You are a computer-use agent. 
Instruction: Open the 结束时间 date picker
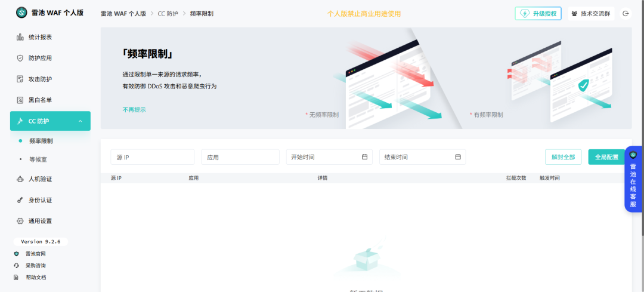point(422,157)
